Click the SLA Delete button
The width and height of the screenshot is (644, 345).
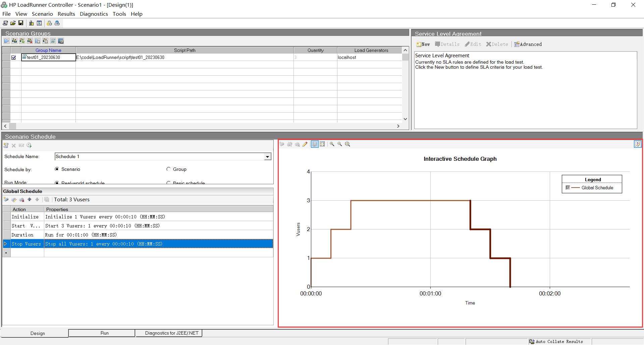pyautogui.click(x=497, y=44)
